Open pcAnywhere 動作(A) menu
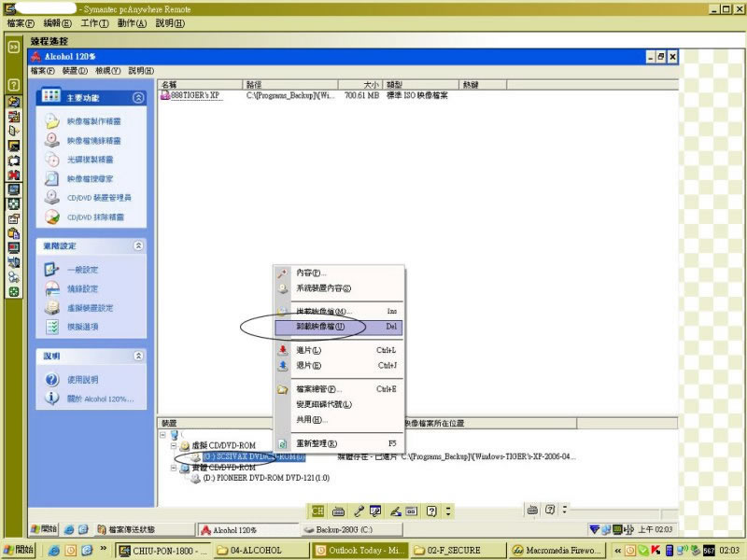The width and height of the screenshot is (747, 560). tap(132, 22)
